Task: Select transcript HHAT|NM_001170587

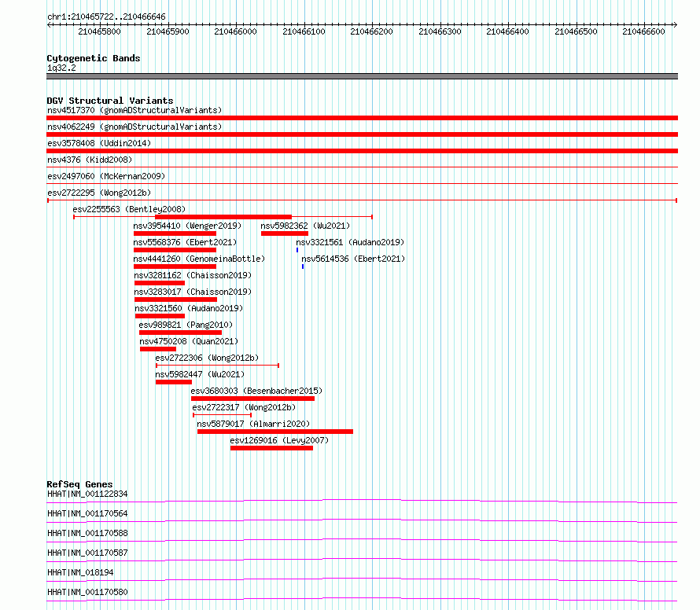Action: coord(87,553)
